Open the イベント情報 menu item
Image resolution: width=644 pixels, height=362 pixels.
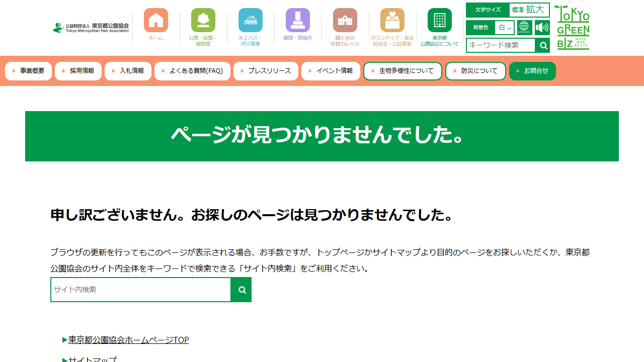coord(331,71)
